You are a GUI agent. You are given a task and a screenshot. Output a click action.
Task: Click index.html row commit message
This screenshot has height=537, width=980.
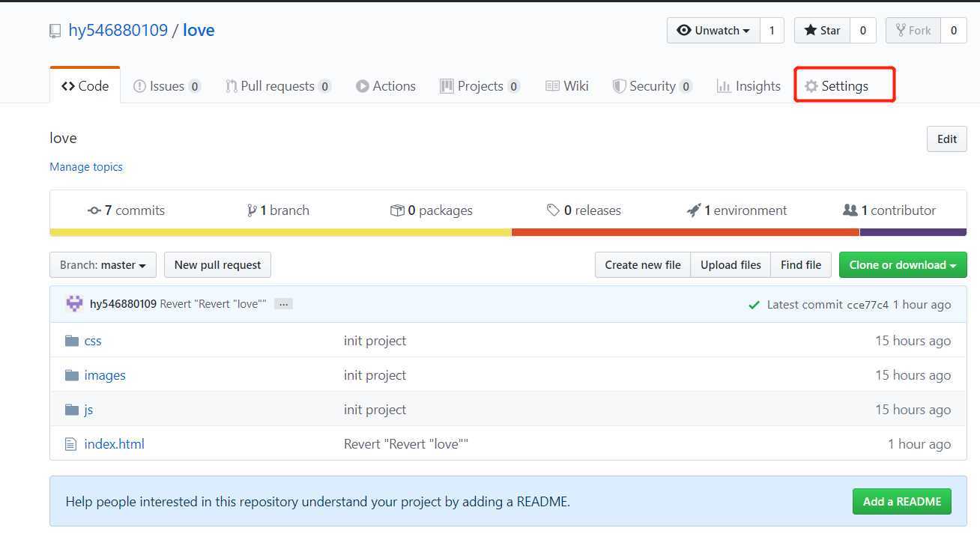click(406, 444)
